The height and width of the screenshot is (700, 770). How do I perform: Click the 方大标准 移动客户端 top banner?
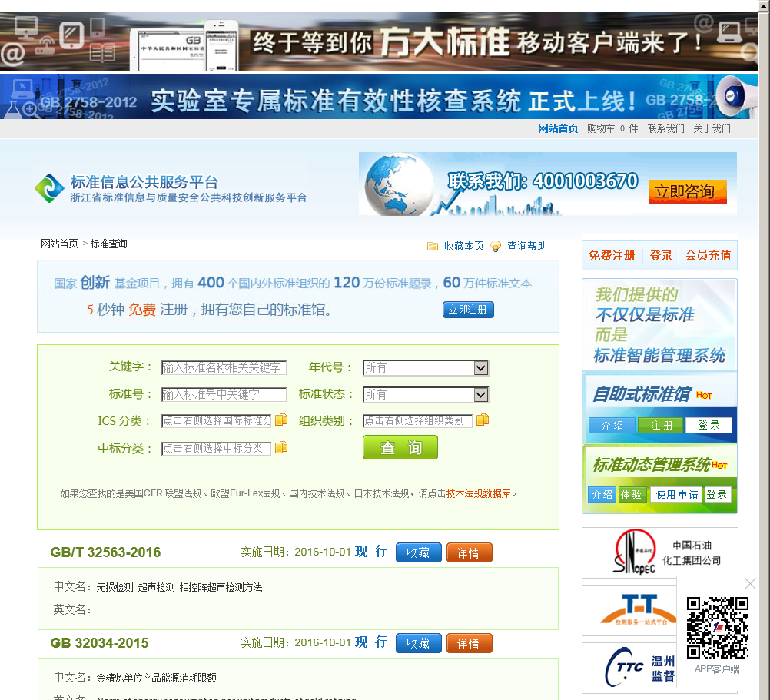[x=379, y=42]
